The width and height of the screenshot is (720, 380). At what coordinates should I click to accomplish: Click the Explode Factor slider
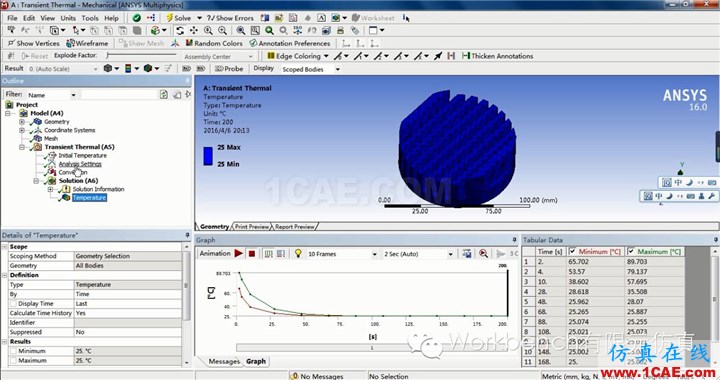pos(141,56)
